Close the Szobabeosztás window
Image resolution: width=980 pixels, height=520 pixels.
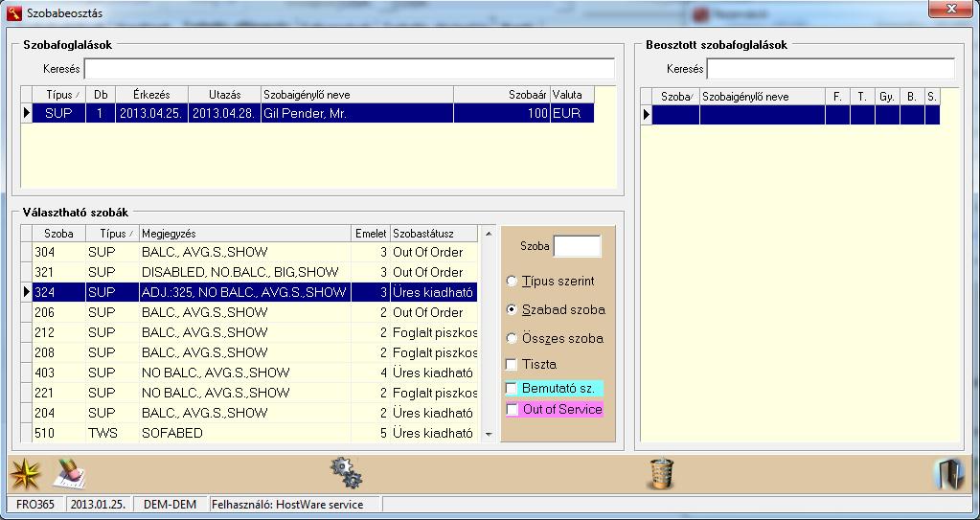coord(950,10)
